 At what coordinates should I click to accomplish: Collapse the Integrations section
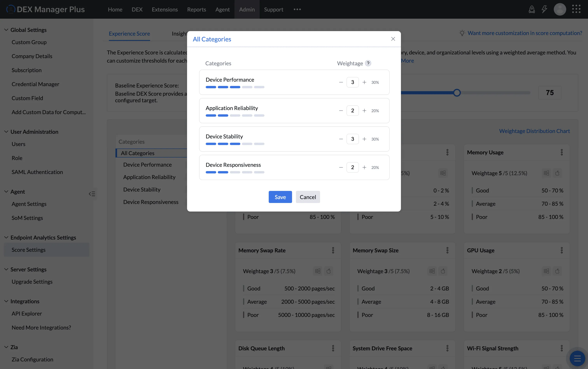(6, 301)
